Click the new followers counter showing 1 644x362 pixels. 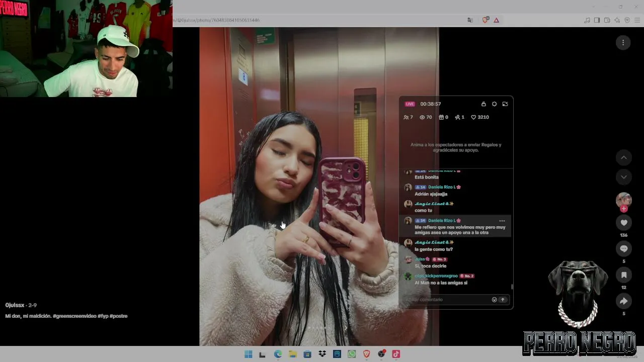pos(459,117)
